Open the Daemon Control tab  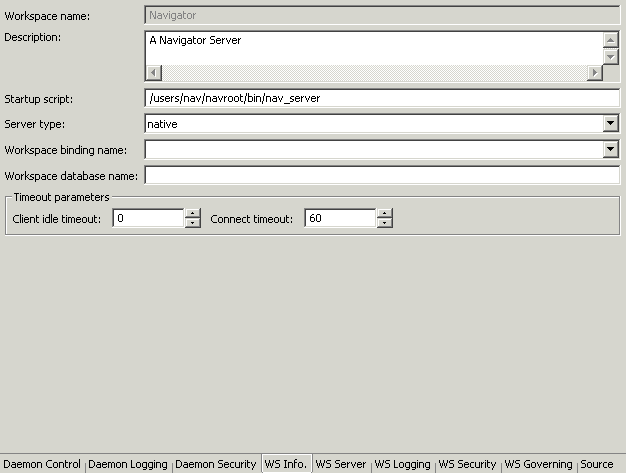[42, 464]
